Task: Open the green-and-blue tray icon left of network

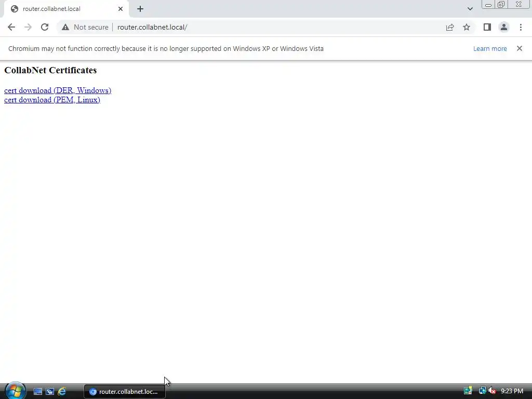Action: point(468,391)
